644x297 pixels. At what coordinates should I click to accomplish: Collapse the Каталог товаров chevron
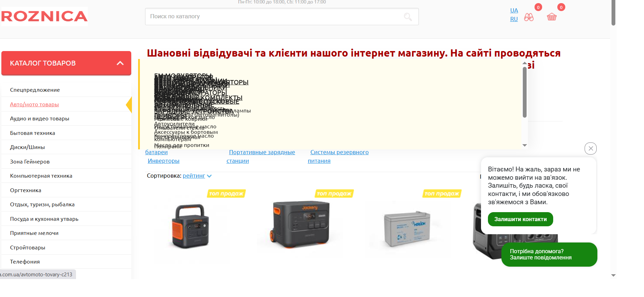120,63
